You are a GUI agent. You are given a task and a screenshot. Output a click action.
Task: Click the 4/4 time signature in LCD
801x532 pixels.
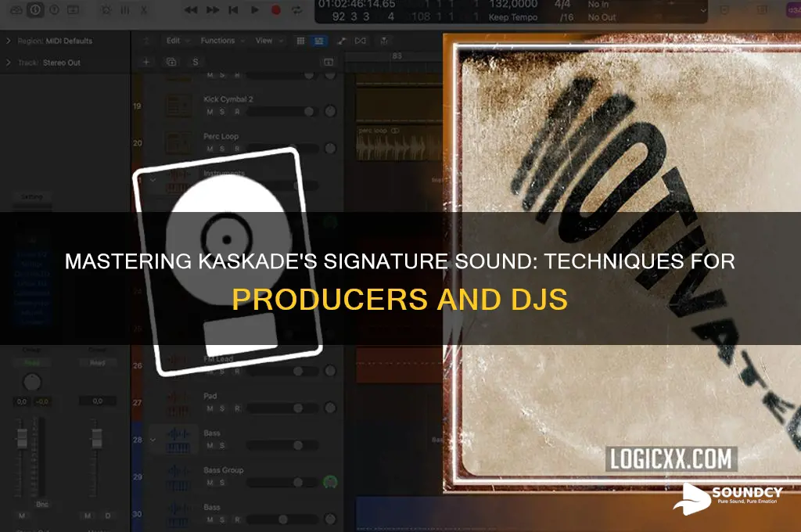[x=562, y=5]
